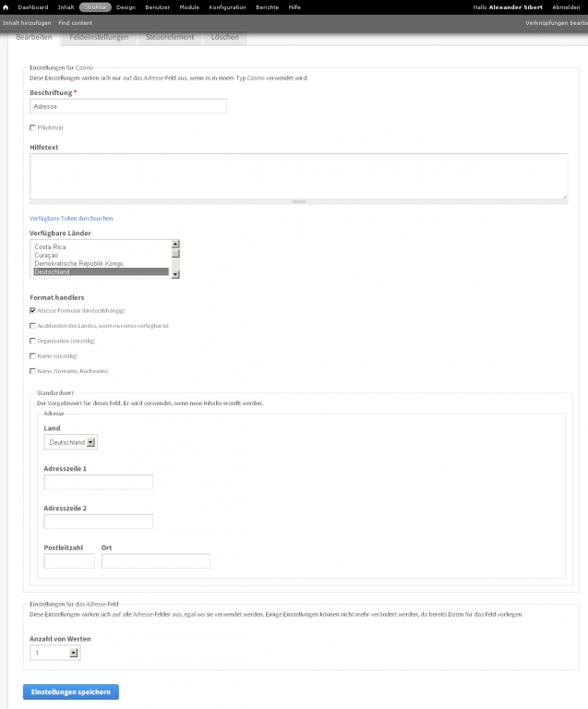The width and height of the screenshot is (588, 709).
Task: Open the Konfiguration menu
Action: pos(227,6)
